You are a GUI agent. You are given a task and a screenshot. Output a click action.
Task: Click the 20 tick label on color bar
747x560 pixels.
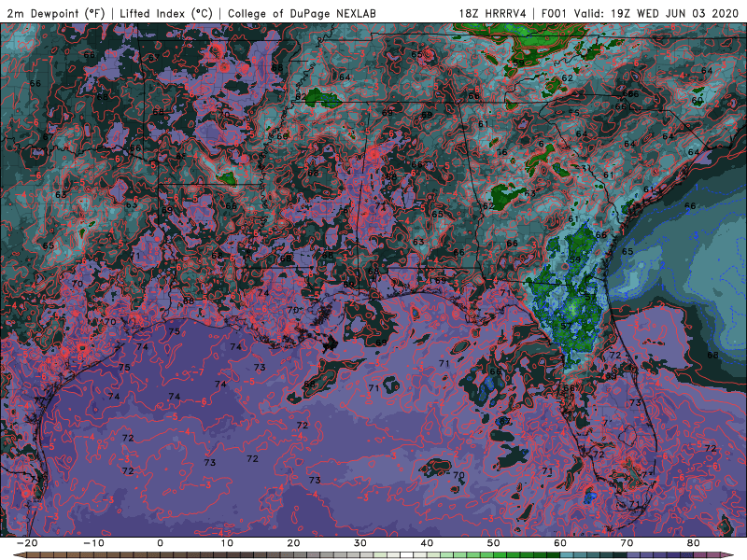[x=293, y=543]
